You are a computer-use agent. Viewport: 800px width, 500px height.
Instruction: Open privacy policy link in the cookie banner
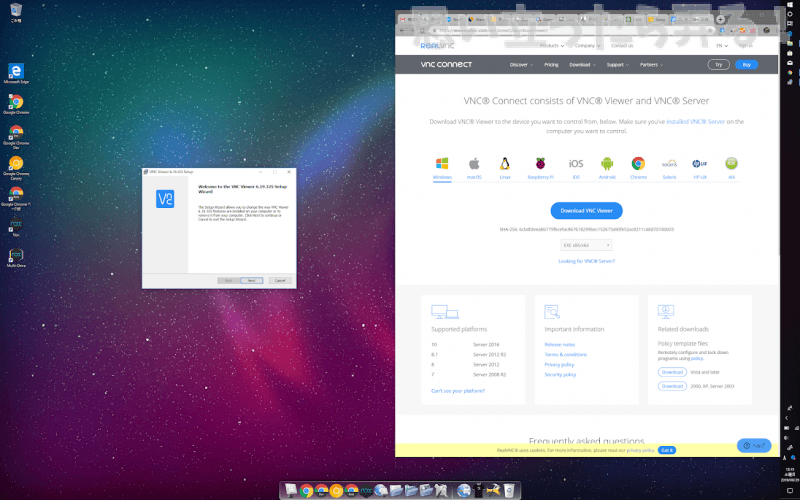(640, 450)
